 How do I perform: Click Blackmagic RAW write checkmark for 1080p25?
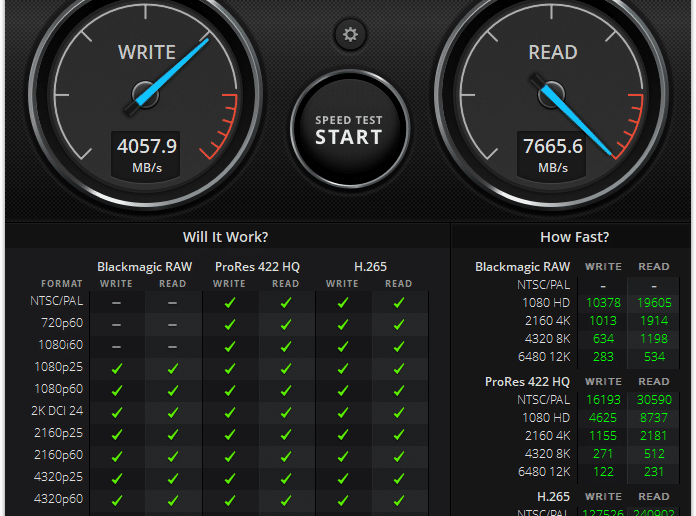click(x=117, y=369)
